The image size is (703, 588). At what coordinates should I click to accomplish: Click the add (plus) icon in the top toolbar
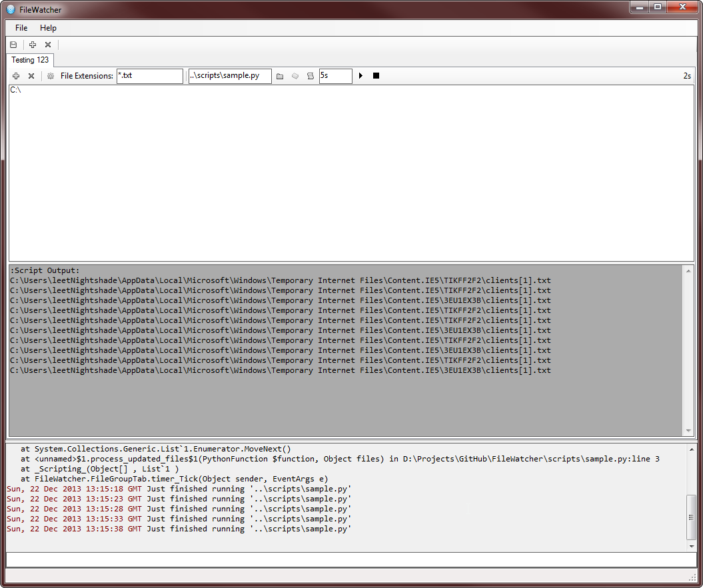click(33, 45)
